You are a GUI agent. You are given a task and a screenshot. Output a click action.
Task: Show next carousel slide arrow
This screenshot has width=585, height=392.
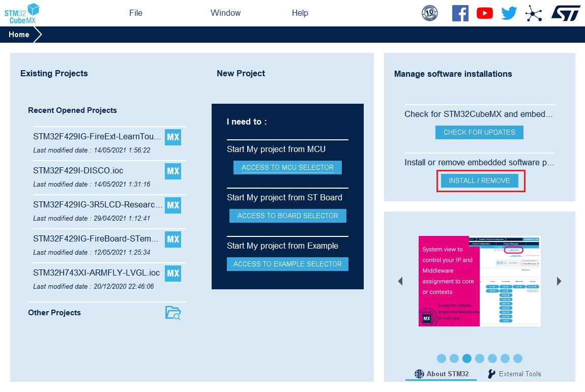pyautogui.click(x=559, y=281)
